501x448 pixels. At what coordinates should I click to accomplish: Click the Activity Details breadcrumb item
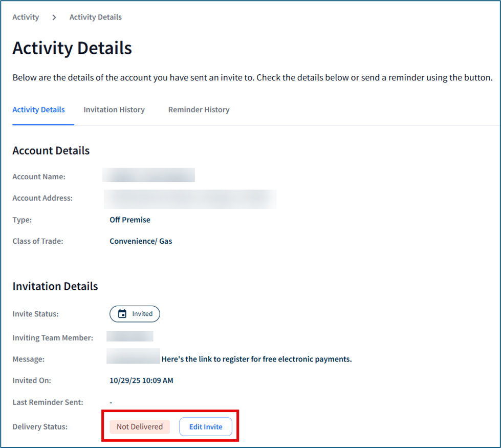pyautogui.click(x=95, y=17)
